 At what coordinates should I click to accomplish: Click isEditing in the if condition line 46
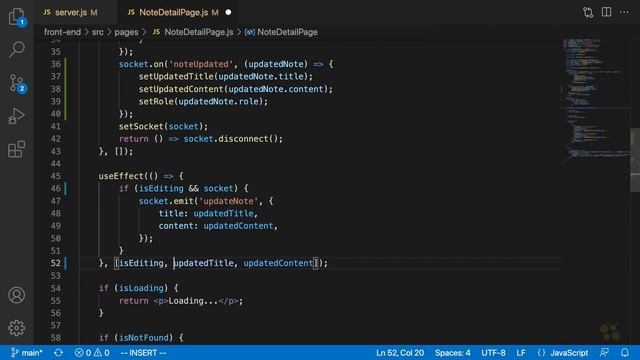tap(161, 189)
